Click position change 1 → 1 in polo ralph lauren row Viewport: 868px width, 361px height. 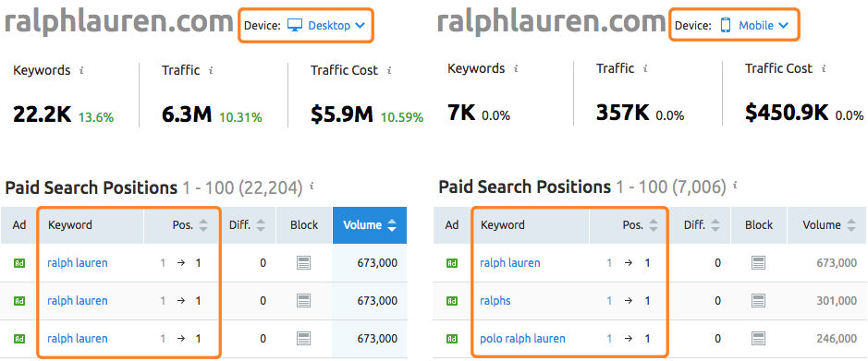[629, 338]
